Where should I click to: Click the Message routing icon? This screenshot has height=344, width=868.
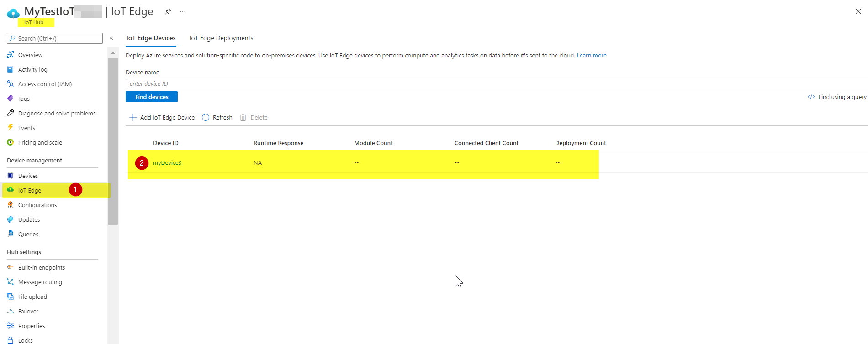click(x=11, y=282)
